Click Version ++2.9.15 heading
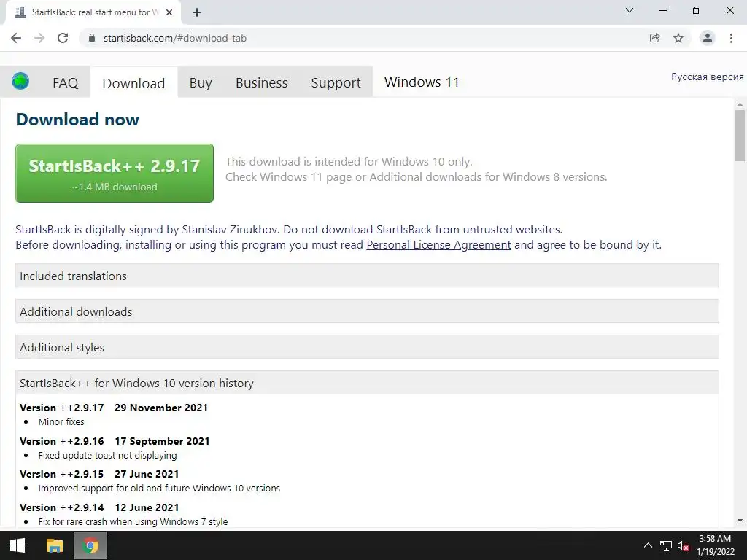The height and width of the screenshot is (560, 747). (99, 474)
